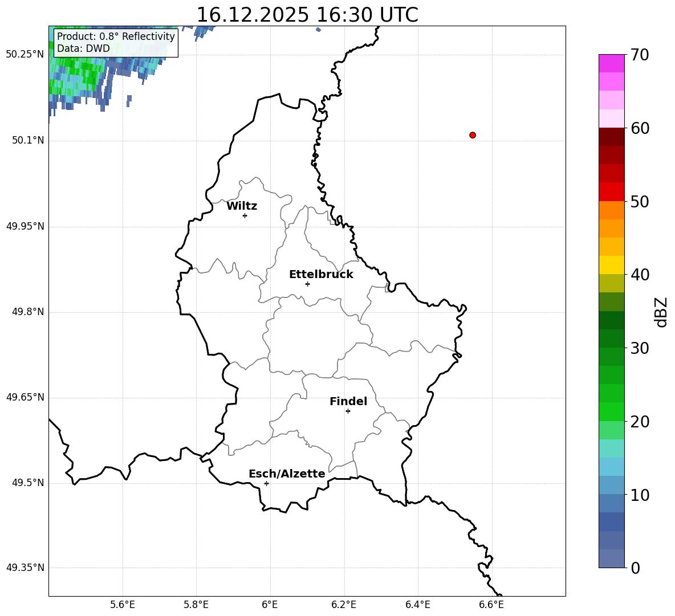
Task: Click the dBZ colorbar label
Action: (661, 312)
